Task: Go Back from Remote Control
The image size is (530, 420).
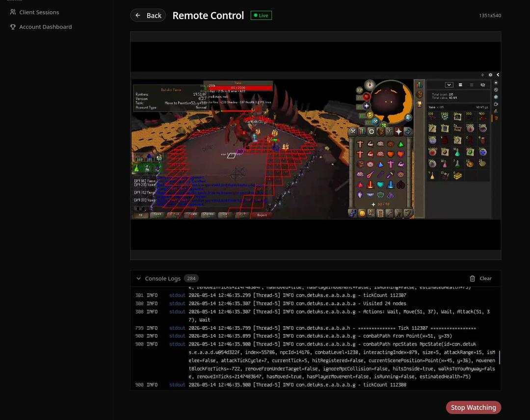Action: pyautogui.click(x=148, y=15)
